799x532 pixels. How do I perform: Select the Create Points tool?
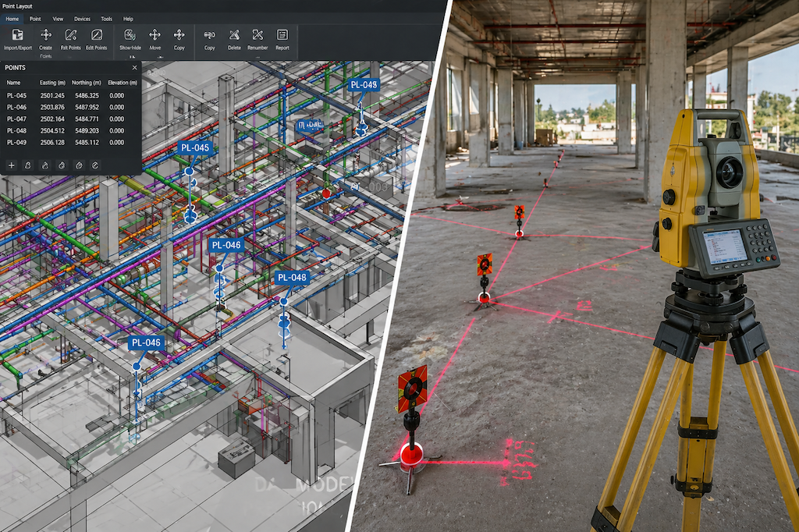point(45,37)
